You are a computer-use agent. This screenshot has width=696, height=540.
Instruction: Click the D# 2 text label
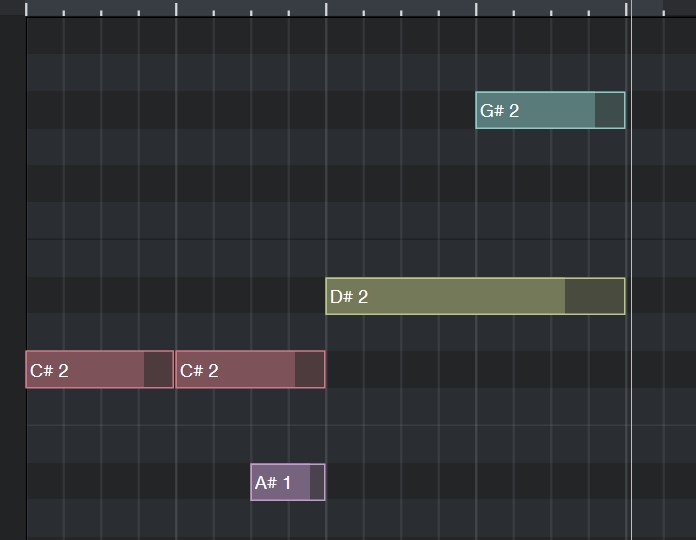click(x=349, y=296)
